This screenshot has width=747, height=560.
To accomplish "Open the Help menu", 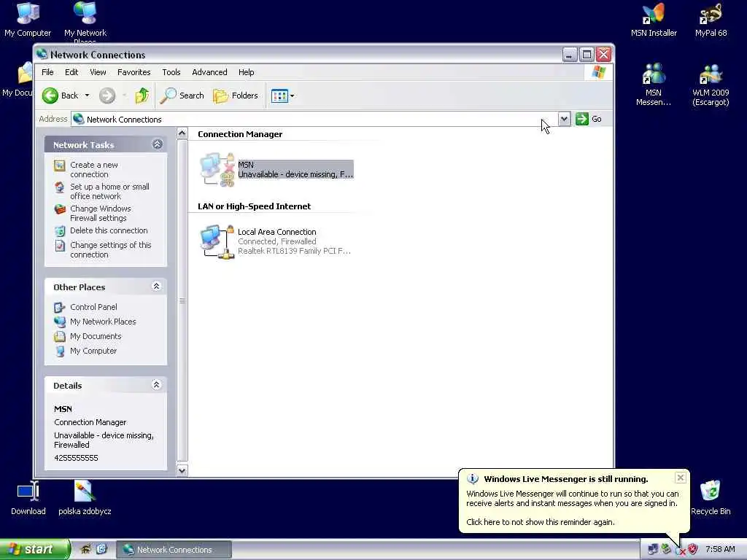I will (247, 72).
